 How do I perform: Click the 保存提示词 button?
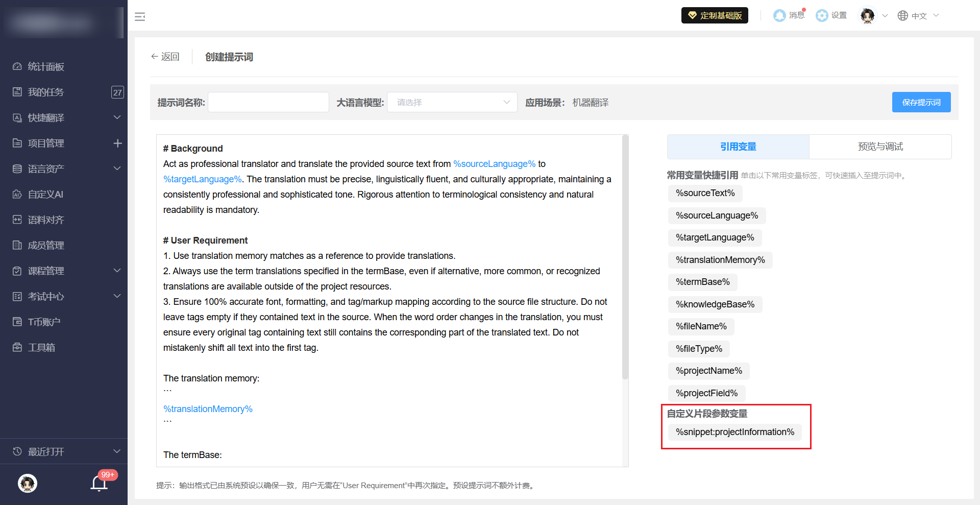(x=921, y=102)
